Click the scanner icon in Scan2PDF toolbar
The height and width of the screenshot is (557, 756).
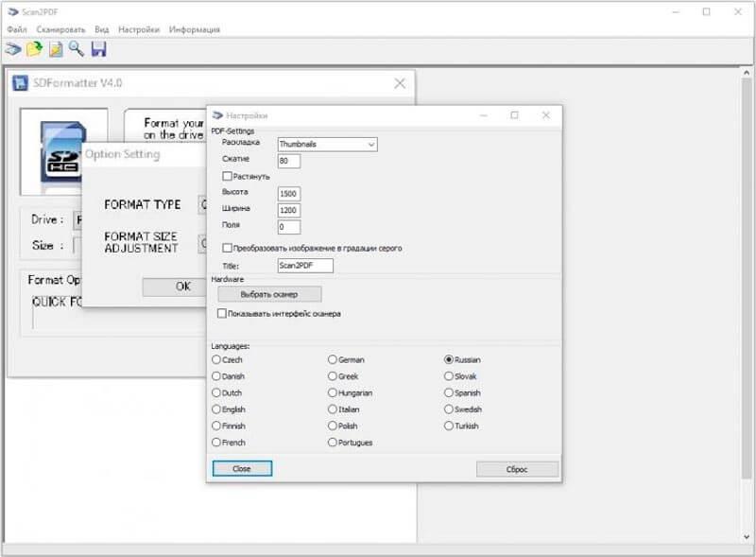coord(13,49)
